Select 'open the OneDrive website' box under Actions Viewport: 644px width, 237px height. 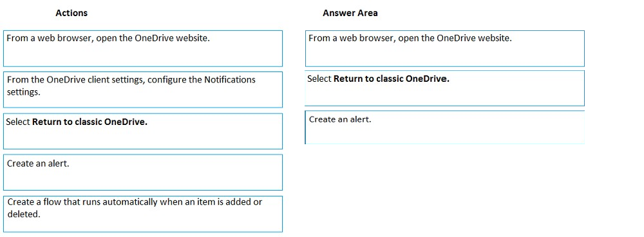[x=143, y=48]
